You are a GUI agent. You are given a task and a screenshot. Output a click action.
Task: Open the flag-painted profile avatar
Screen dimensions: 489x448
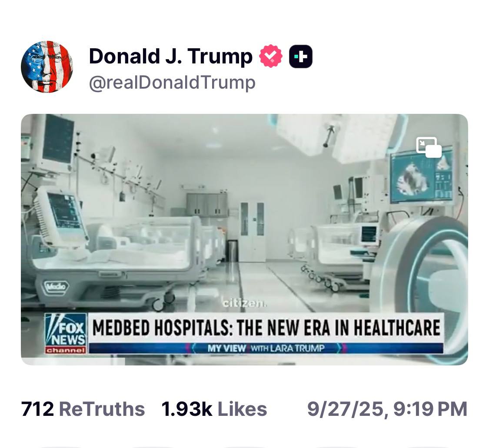[47, 67]
